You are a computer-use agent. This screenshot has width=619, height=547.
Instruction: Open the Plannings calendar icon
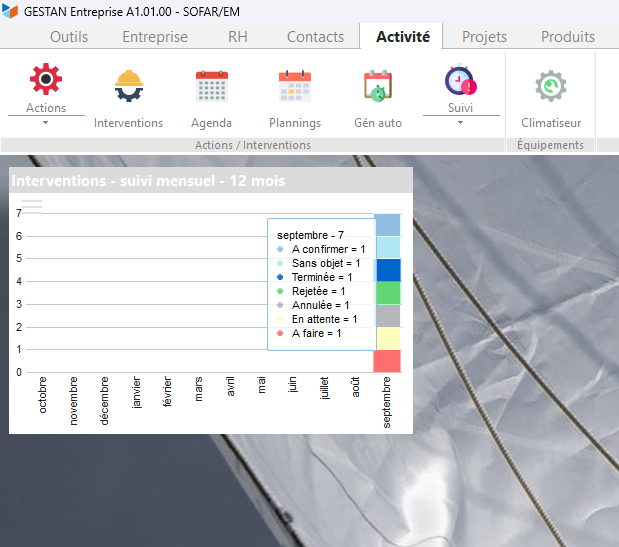295,86
